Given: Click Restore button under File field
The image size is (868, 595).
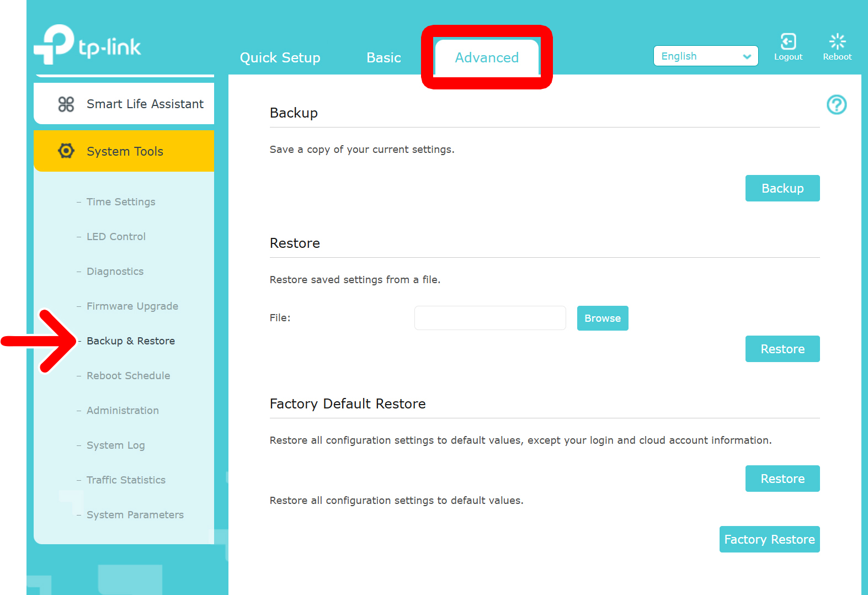Looking at the screenshot, I should pyautogui.click(x=782, y=349).
